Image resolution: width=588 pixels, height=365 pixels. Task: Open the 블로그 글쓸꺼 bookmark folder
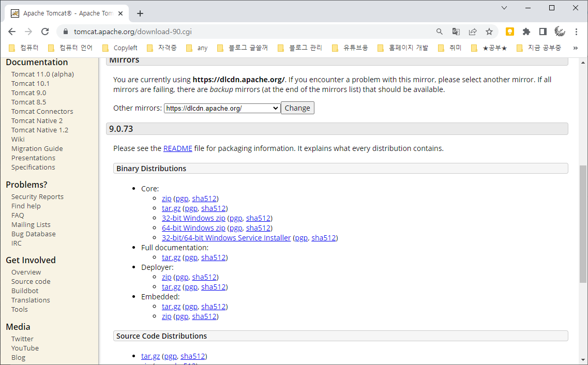click(x=243, y=48)
